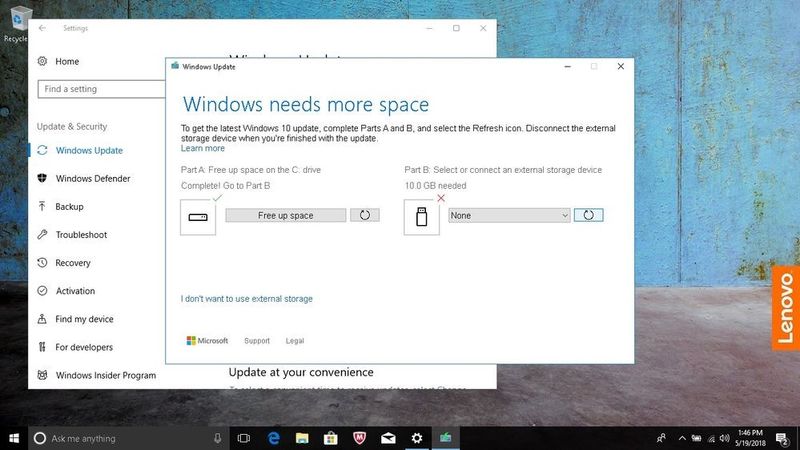Viewport: 800px width, 450px height.
Task: Click the orange Lenovo side tab
Action: pos(786,308)
